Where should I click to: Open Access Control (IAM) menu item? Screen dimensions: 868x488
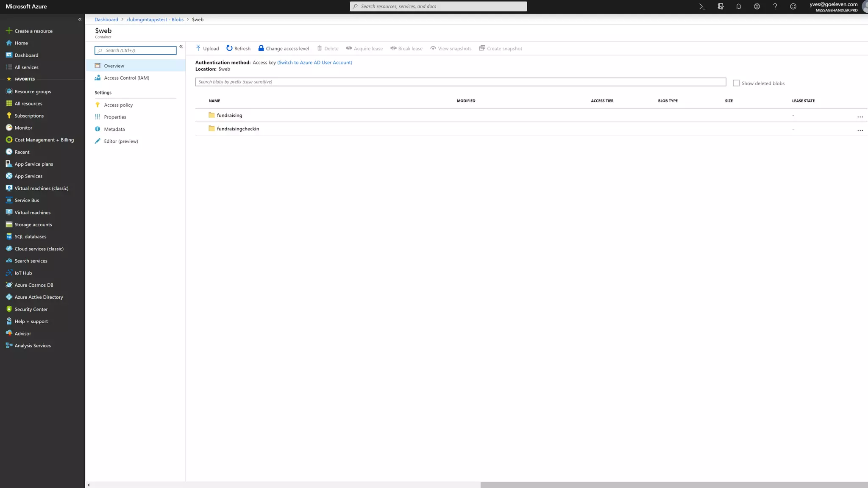tap(126, 78)
